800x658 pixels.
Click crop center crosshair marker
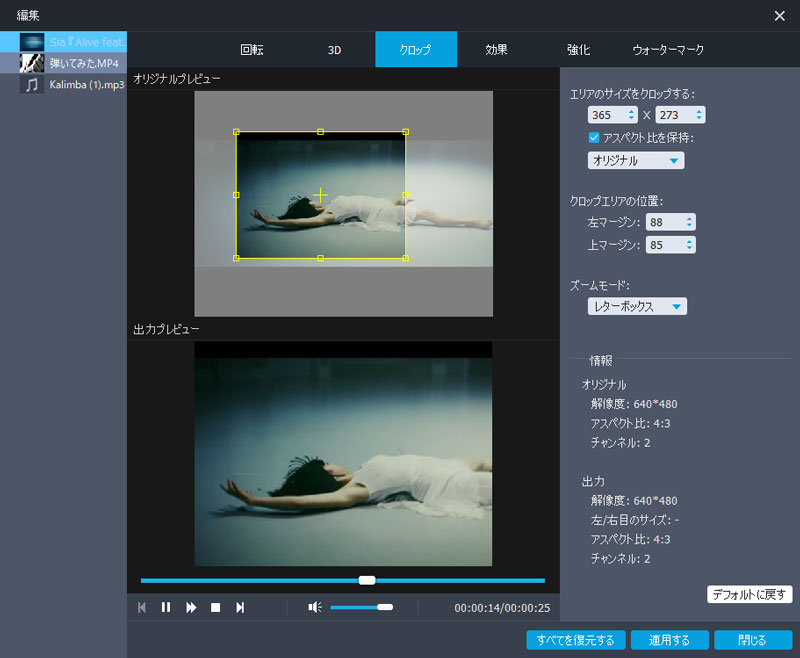click(x=320, y=195)
